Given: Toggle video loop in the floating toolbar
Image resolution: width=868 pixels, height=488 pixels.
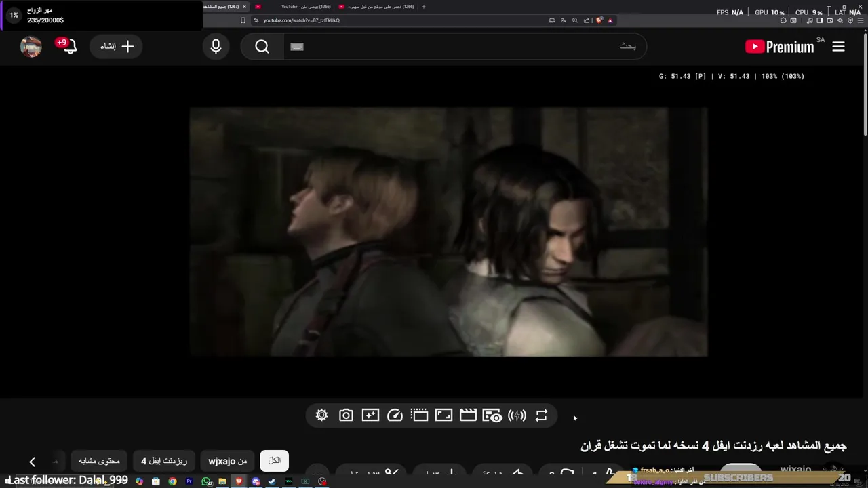Looking at the screenshot, I should pyautogui.click(x=541, y=415).
